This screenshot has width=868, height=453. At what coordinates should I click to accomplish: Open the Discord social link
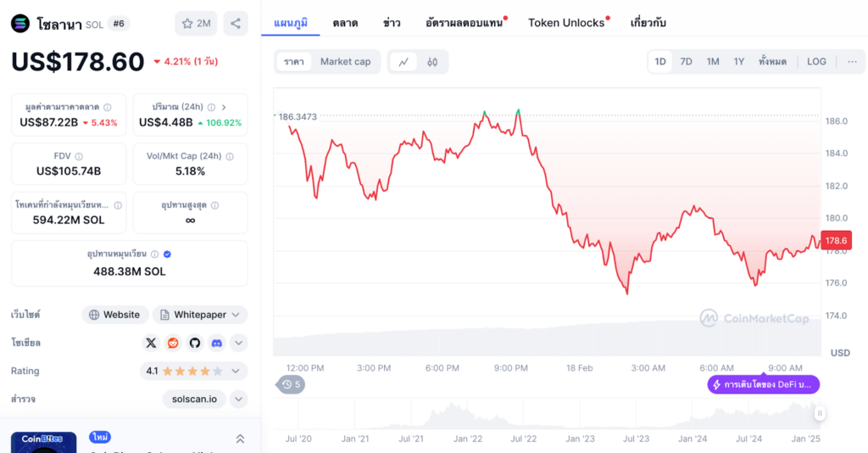(216, 343)
